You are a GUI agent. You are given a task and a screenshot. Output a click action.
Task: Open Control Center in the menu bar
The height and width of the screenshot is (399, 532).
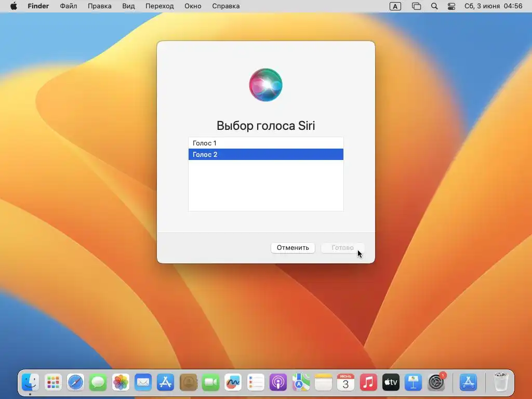tap(451, 6)
